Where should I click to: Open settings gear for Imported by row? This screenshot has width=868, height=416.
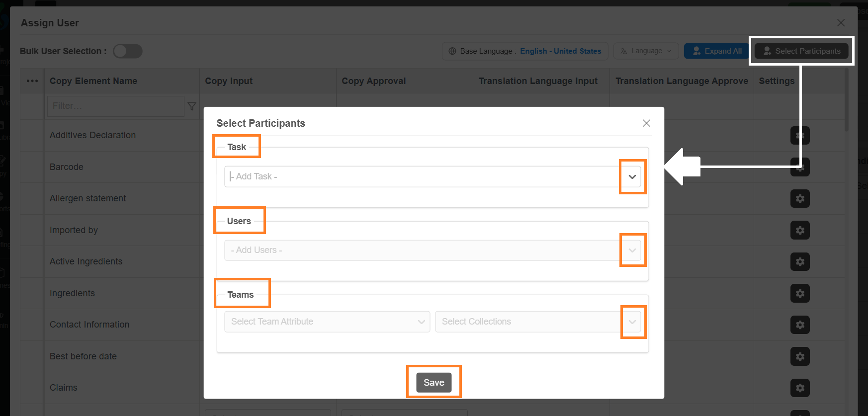coord(800,230)
